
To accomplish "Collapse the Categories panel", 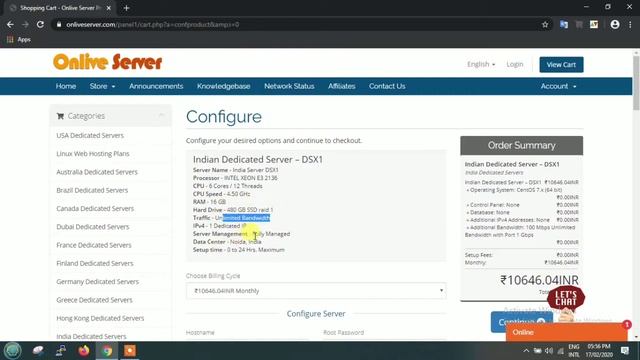I will click(162, 116).
